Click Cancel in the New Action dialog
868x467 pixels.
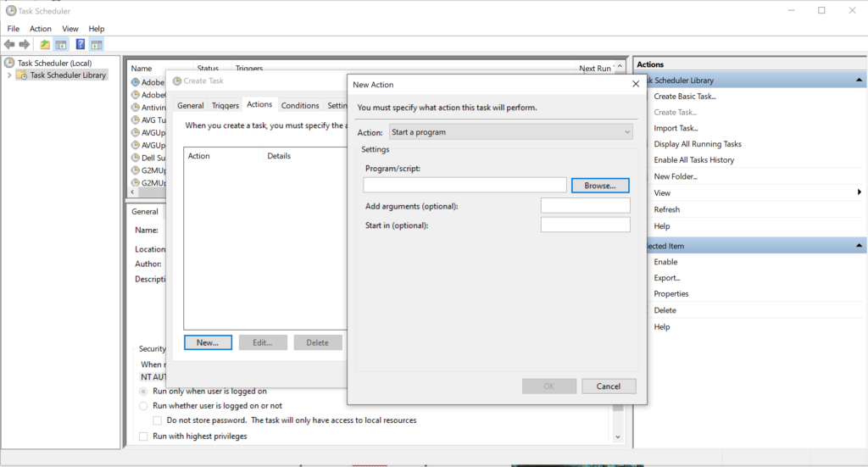tap(609, 386)
